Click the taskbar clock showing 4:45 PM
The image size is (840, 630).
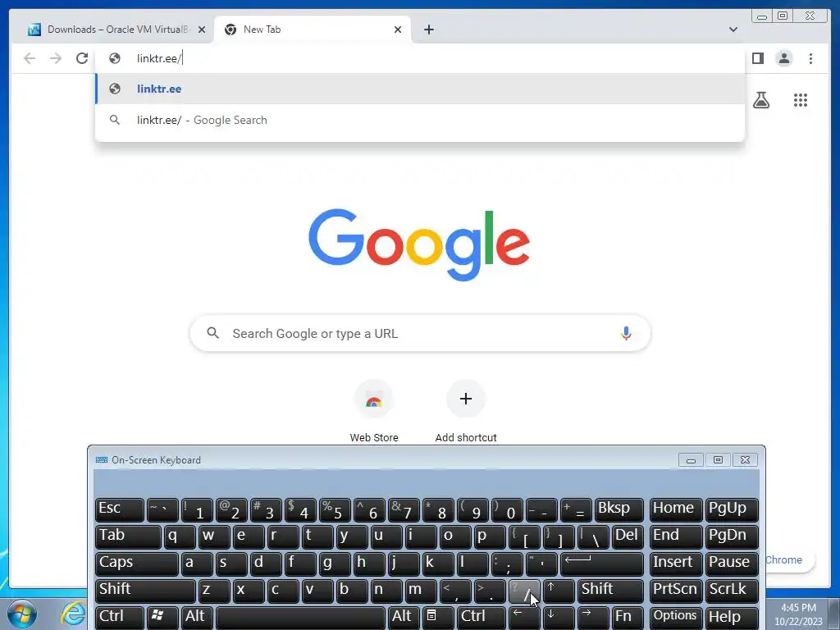pyautogui.click(x=798, y=614)
